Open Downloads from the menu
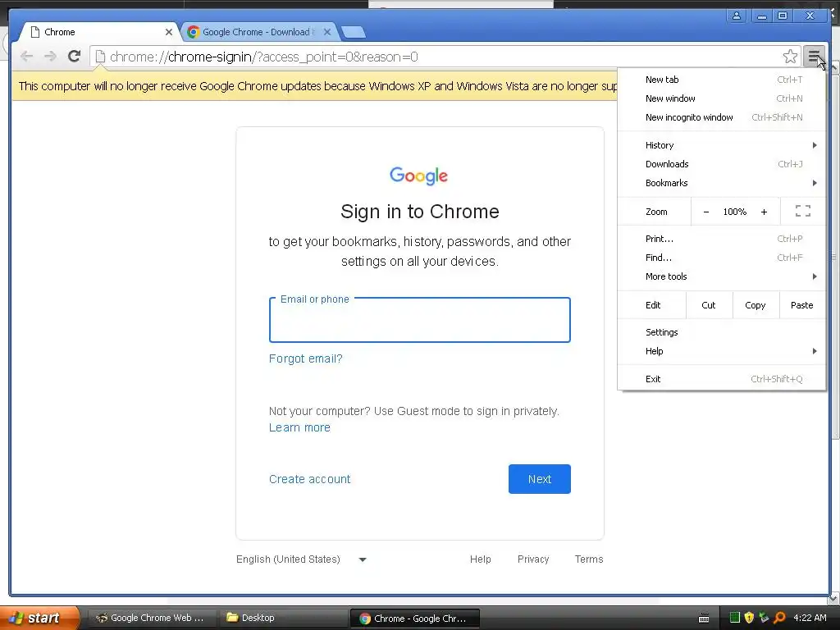 721,164
